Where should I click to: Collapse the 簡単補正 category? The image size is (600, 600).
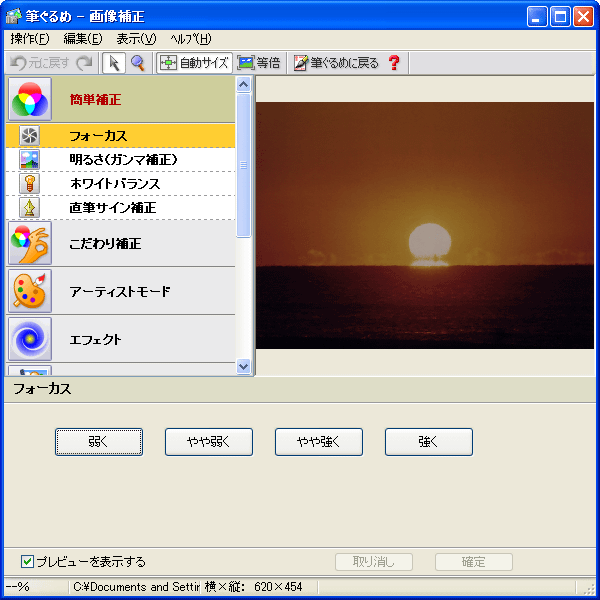120,100
